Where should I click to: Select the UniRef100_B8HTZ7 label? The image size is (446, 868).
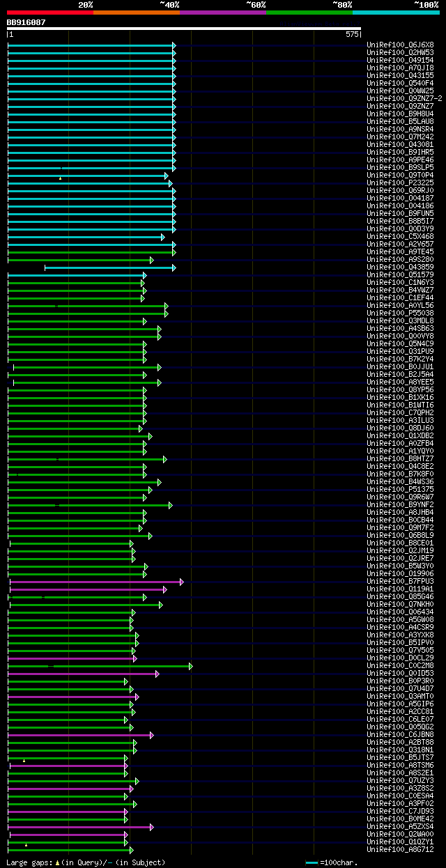pos(400,458)
